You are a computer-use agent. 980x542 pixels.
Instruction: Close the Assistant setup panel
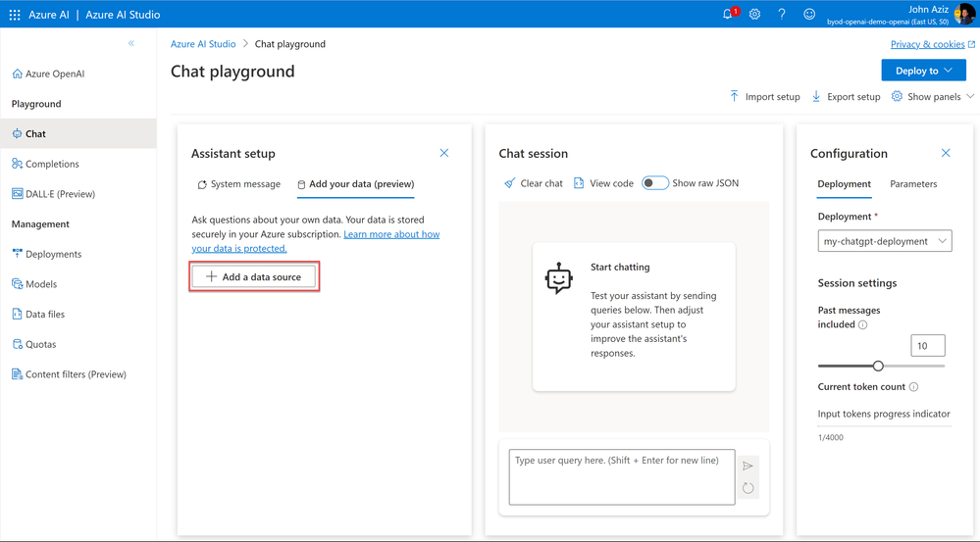click(x=444, y=153)
